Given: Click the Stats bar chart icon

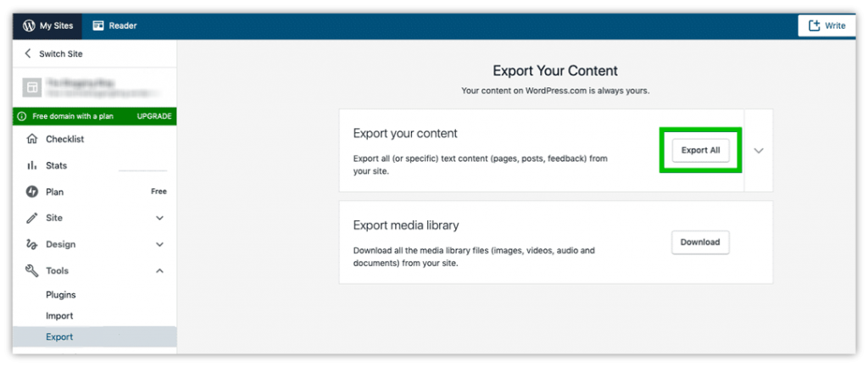Looking at the screenshot, I should point(32,165).
